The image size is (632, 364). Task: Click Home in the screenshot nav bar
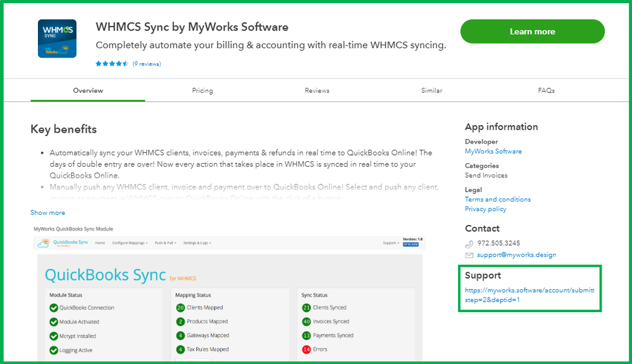100,243
